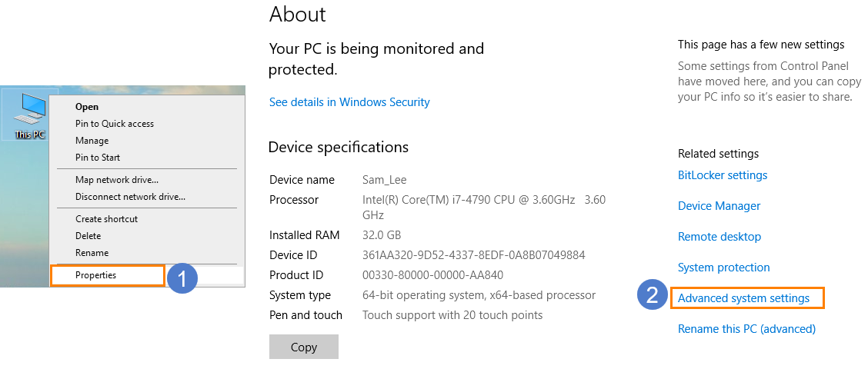
Task: Click the Remote desktop link
Action: point(719,237)
